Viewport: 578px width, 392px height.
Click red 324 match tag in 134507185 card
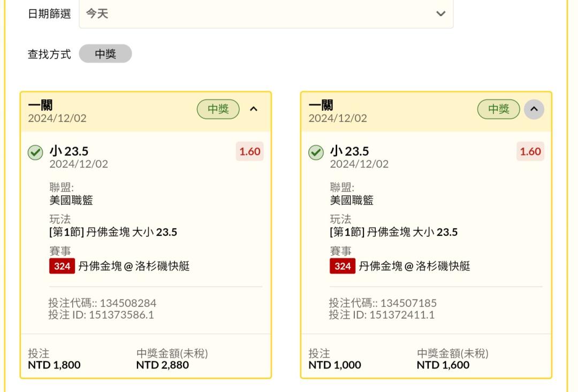pos(343,266)
